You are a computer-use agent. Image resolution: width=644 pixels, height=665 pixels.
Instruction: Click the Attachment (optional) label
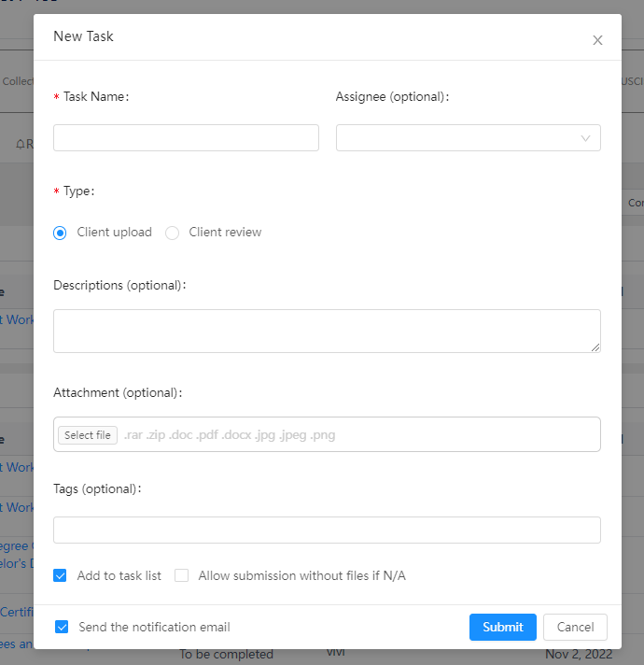coord(118,393)
